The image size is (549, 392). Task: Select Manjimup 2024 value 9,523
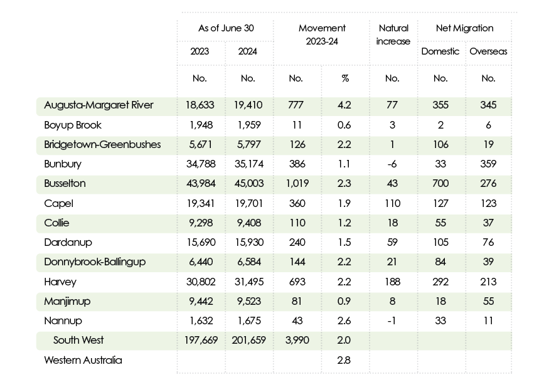(x=249, y=301)
